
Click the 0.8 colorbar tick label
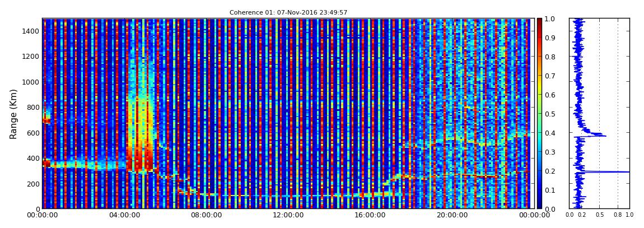(x=550, y=57)
